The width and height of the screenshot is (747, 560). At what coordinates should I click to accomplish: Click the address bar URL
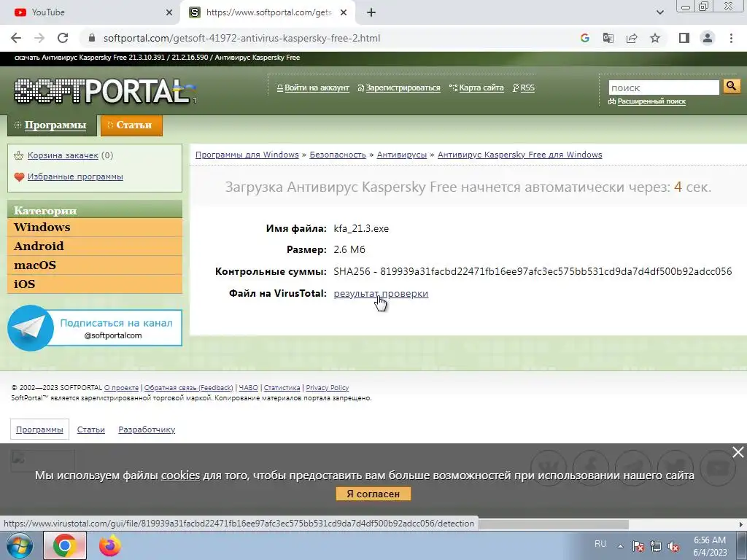pyautogui.click(x=241, y=38)
